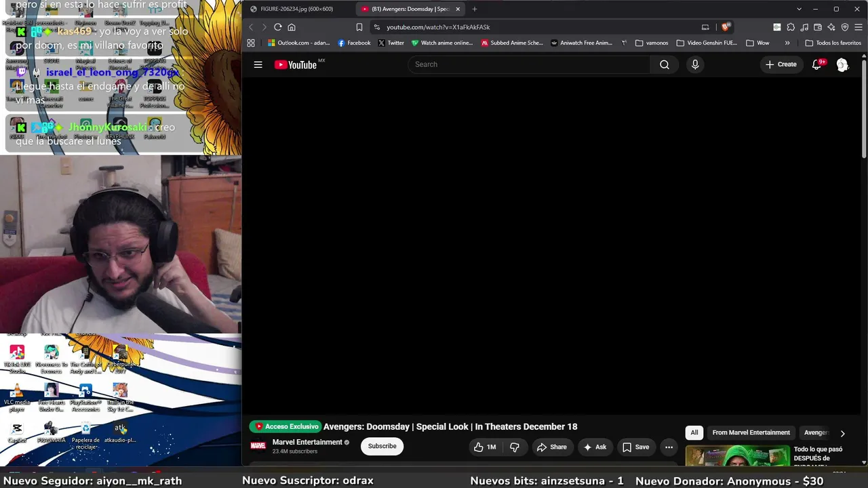Open the browser main menu icon
Image resolution: width=868 pixels, height=488 pixels.
(859, 27)
